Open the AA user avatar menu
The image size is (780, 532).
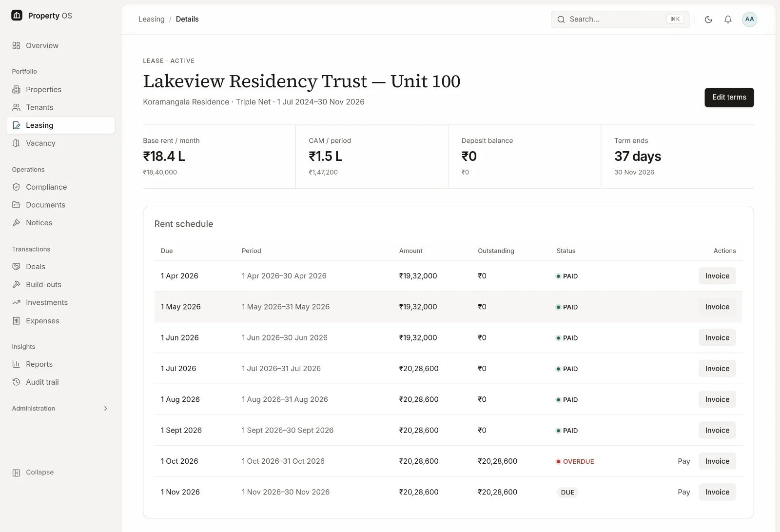tap(749, 20)
